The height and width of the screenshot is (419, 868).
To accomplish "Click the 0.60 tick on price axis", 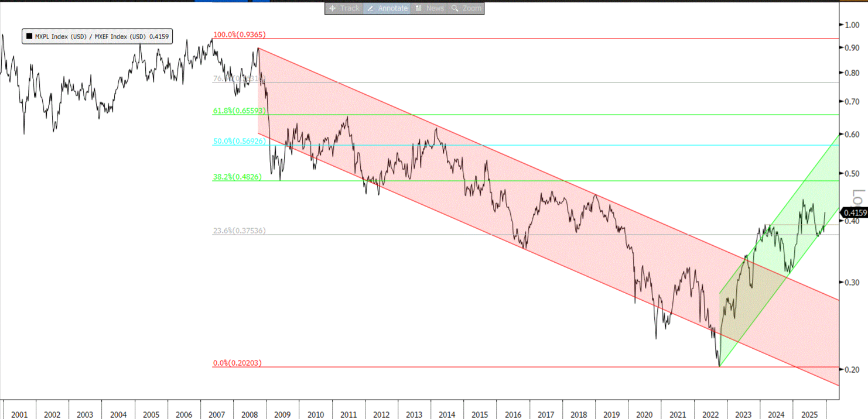I will click(x=851, y=135).
